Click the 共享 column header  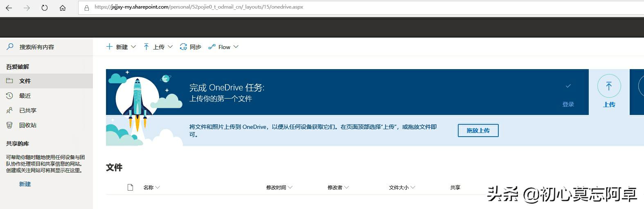(x=455, y=187)
